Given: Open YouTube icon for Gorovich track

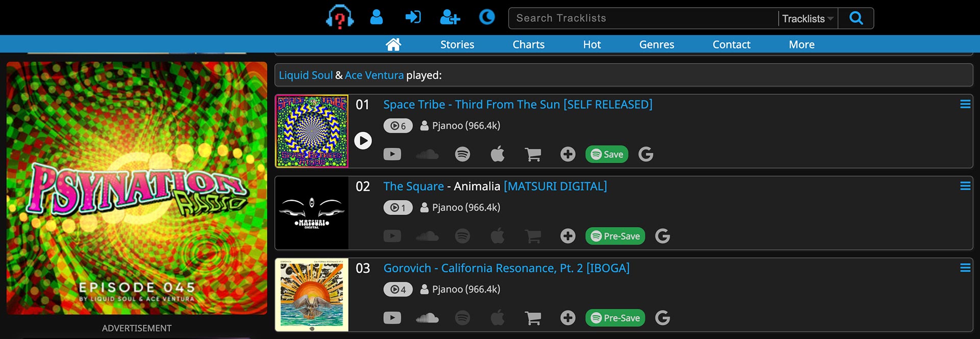Looking at the screenshot, I should pyautogui.click(x=392, y=318).
